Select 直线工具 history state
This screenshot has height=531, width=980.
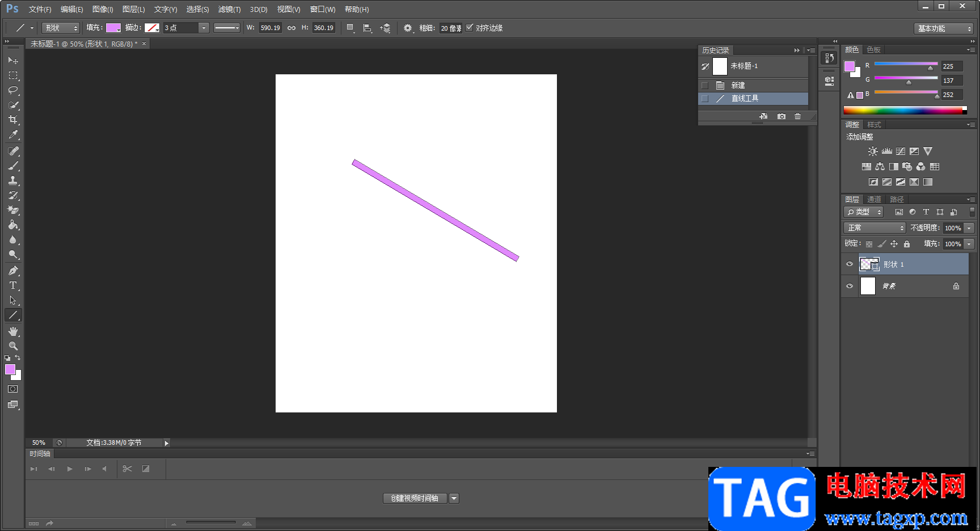[753, 99]
